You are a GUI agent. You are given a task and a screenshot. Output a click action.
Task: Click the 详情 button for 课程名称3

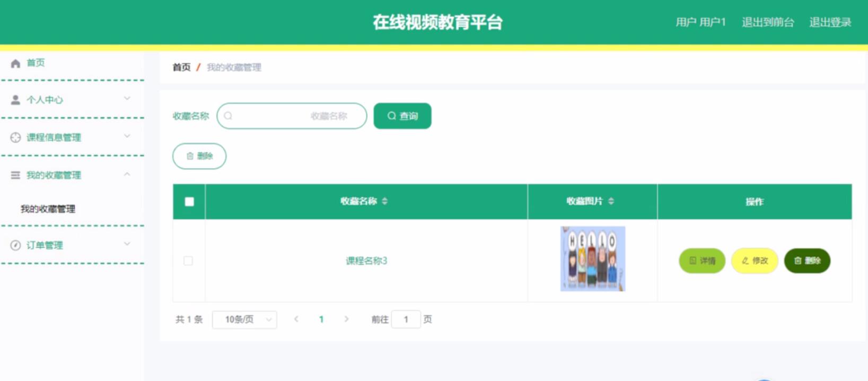click(702, 261)
